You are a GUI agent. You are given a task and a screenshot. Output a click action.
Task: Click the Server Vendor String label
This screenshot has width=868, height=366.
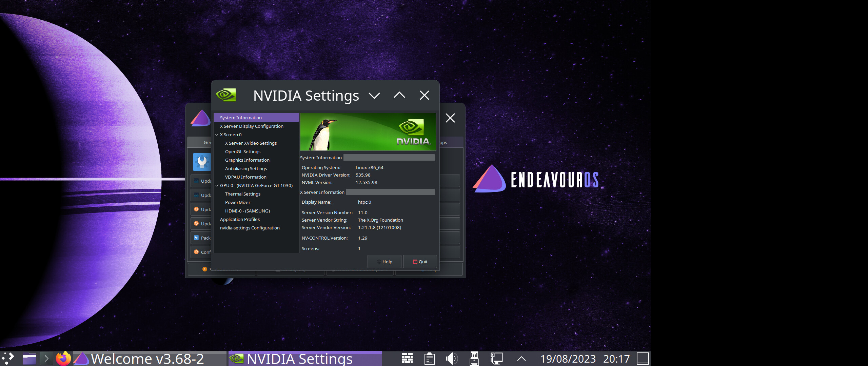click(324, 220)
